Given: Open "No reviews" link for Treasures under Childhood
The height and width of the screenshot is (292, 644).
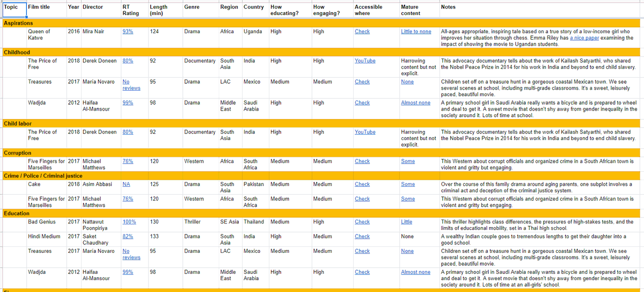Looking at the screenshot, I should (131, 85).
